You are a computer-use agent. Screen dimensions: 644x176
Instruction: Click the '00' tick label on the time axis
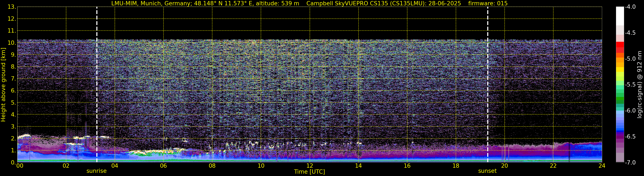point(20,166)
